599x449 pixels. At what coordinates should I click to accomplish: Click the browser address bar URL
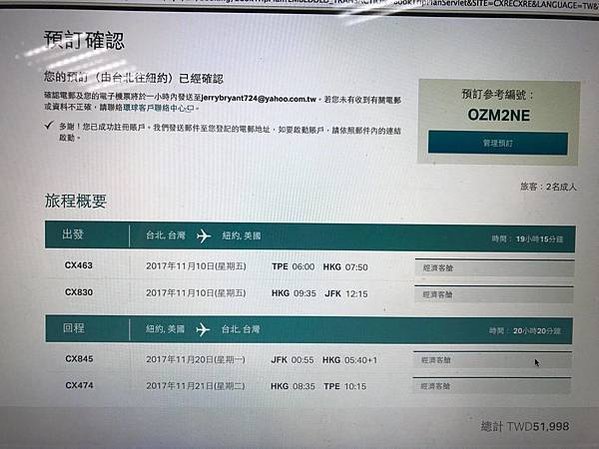(x=382, y=4)
